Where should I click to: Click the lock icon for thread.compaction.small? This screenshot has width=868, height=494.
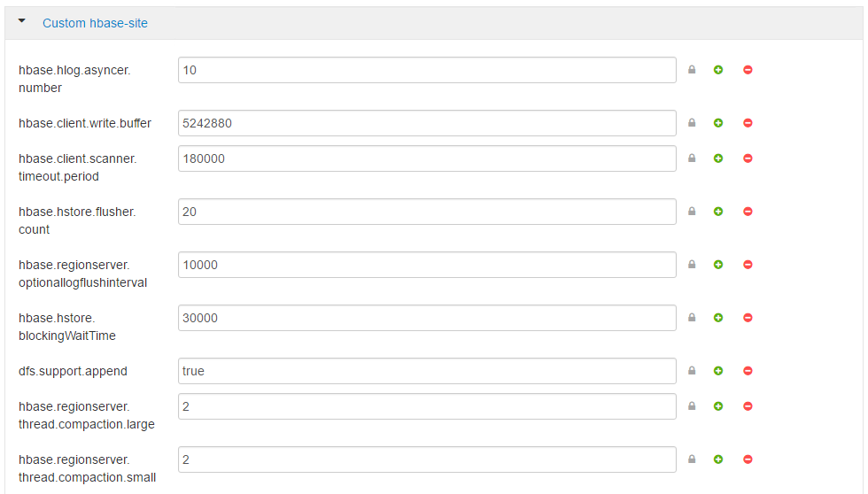pos(692,459)
